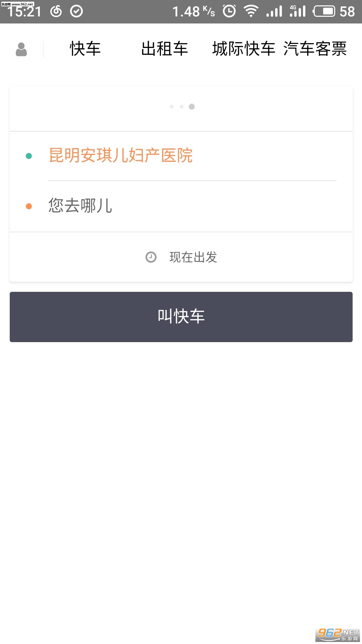Select the 城际快车 tab
Viewport: 362px width, 644px height.
(x=244, y=49)
